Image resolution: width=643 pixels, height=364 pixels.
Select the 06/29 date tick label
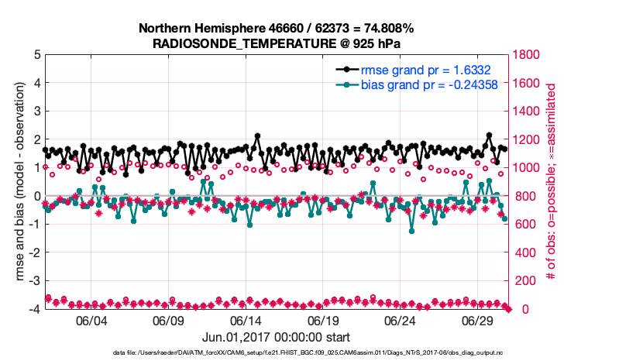[478, 321]
